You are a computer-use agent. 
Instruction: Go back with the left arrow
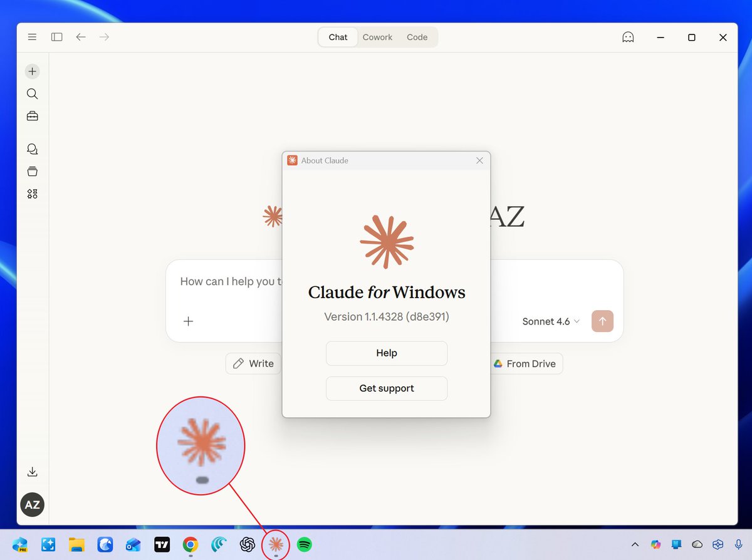(81, 37)
